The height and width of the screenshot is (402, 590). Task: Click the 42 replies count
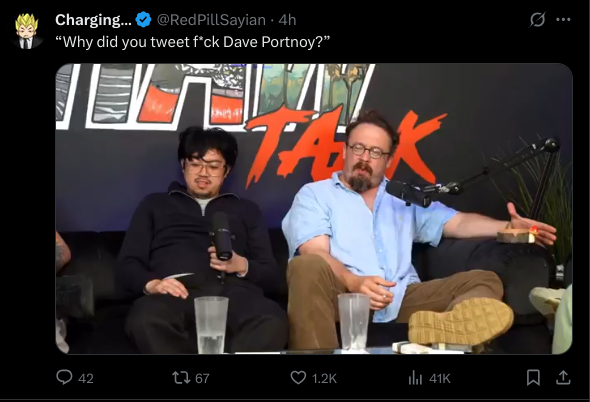pyautogui.click(x=86, y=378)
